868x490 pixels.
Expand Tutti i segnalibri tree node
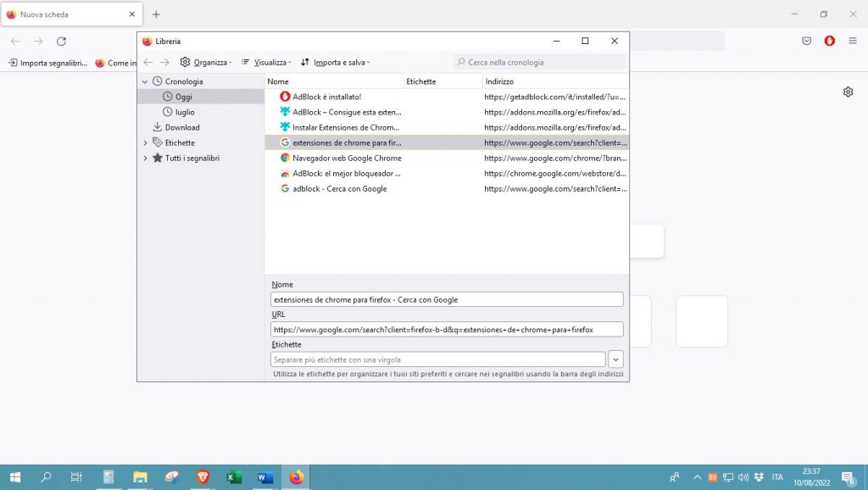pos(145,158)
